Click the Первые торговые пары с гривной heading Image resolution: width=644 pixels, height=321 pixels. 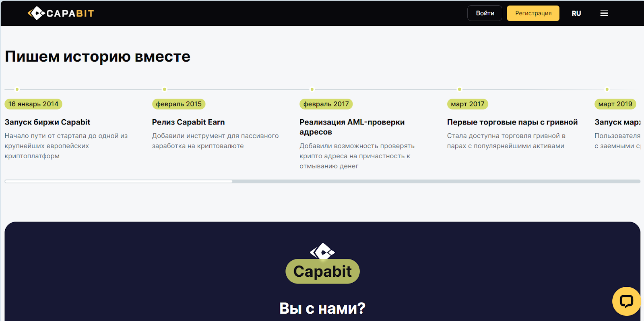pyautogui.click(x=512, y=122)
